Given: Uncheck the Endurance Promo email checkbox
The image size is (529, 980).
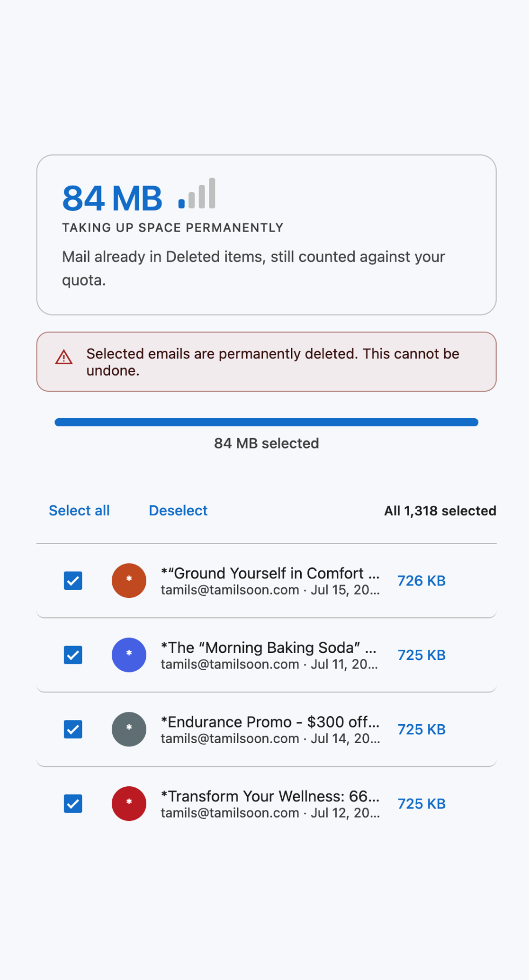Looking at the screenshot, I should click(73, 730).
